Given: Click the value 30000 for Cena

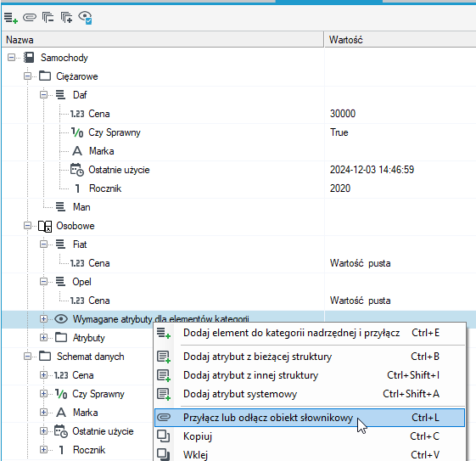Looking at the screenshot, I should click(343, 114).
